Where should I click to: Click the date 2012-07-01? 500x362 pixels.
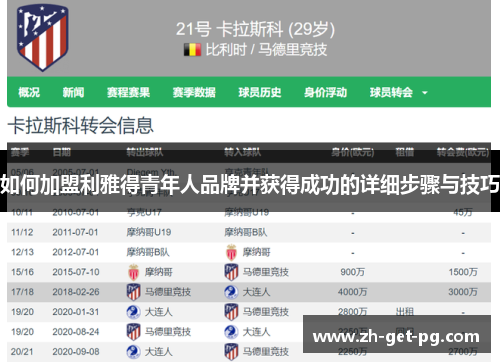tap(75, 252)
